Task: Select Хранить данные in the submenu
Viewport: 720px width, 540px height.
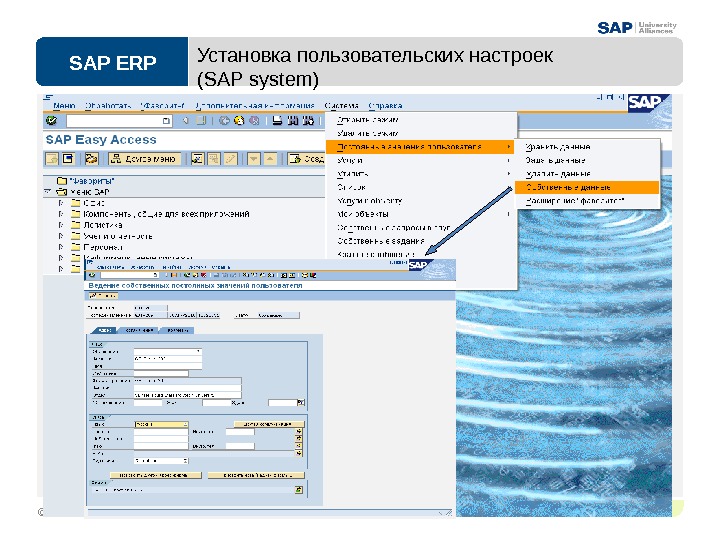Action: point(558,147)
